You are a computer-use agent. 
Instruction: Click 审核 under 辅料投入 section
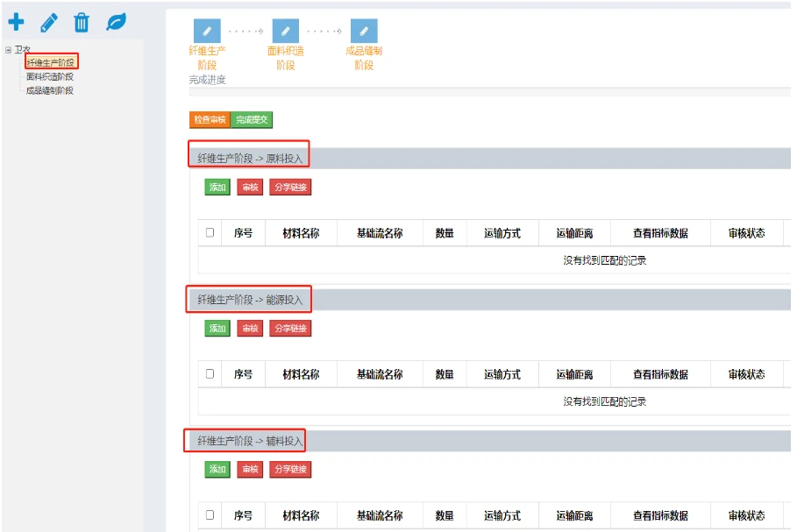[x=250, y=469]
